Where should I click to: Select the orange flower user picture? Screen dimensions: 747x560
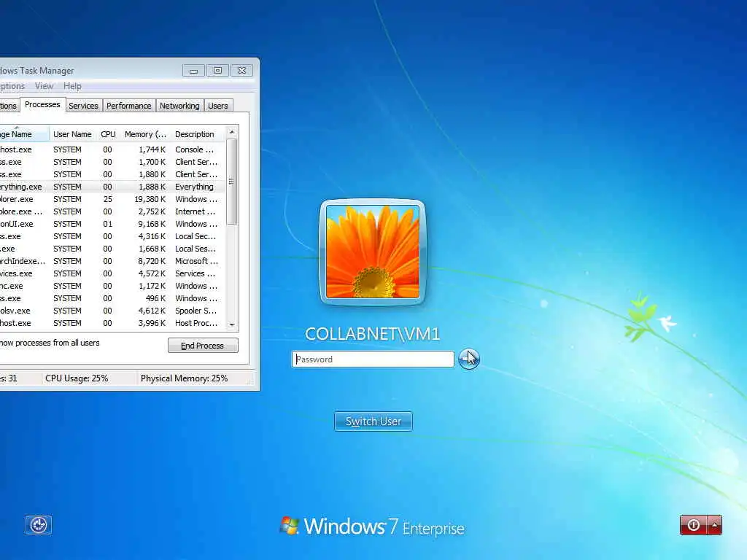pos(373,252)
